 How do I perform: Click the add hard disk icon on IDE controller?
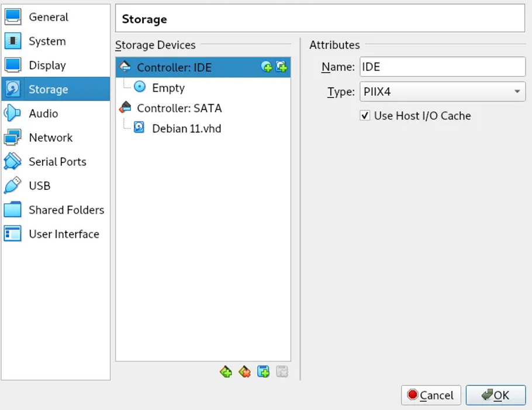tap(281, 67)
